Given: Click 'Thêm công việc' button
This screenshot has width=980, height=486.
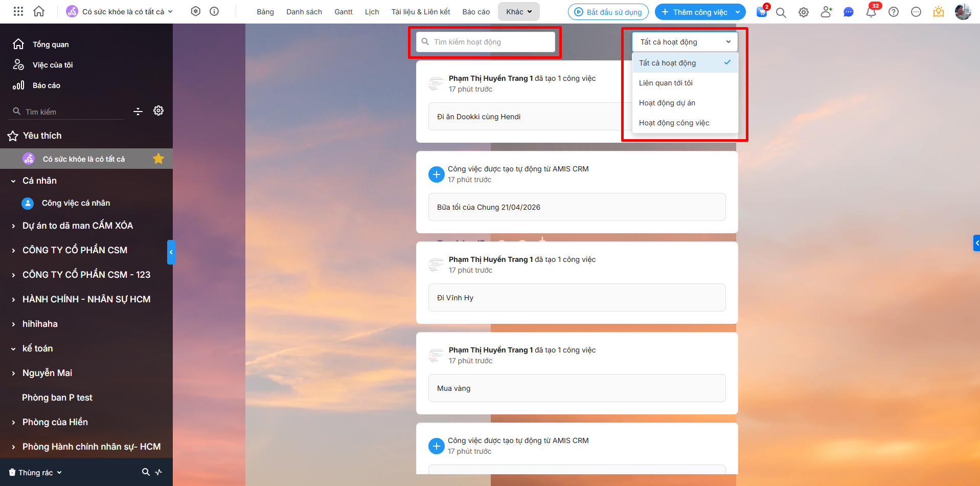Looking at the screenshot, I should point(694,12).
